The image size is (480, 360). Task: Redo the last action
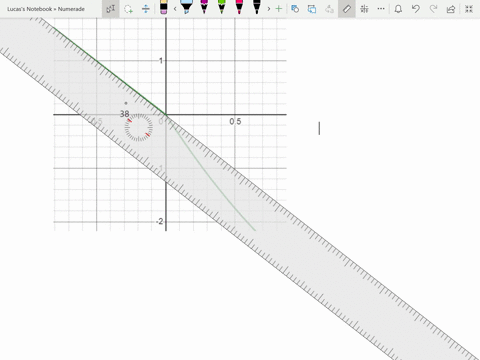coord(433,9)
